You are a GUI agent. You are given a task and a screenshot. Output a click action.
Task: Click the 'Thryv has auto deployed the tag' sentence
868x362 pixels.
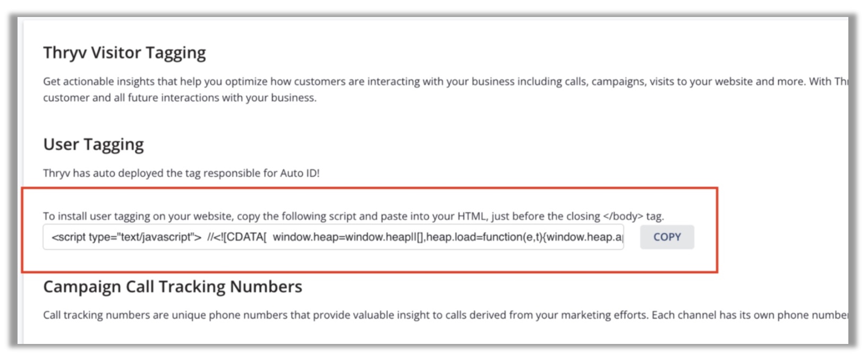coord(181,173)
